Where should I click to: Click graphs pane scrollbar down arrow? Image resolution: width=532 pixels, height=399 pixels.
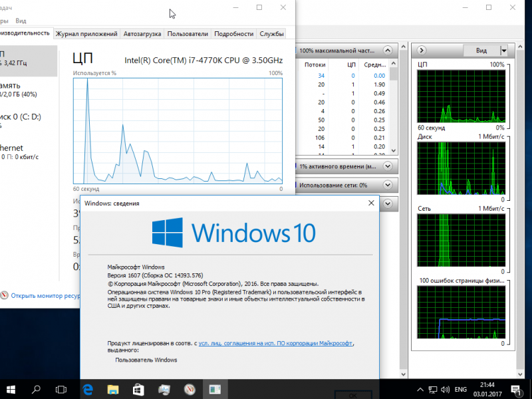[520, 374]
